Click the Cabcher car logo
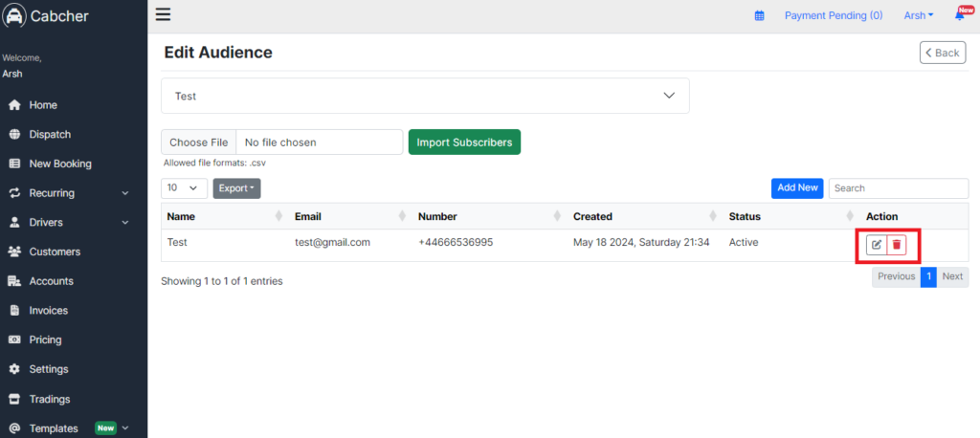This screenshot has width=980, height=438. (x=14, y=16)
